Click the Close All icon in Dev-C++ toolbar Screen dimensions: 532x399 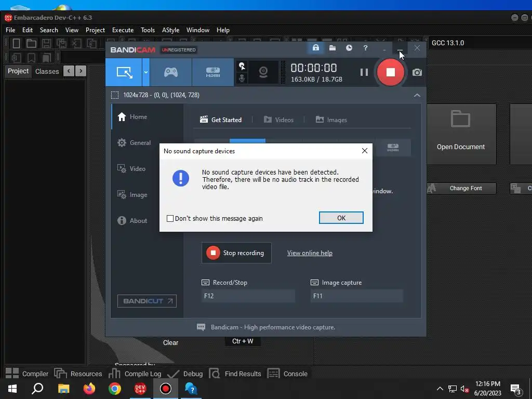pyautogui.click(x=91, y=43)
